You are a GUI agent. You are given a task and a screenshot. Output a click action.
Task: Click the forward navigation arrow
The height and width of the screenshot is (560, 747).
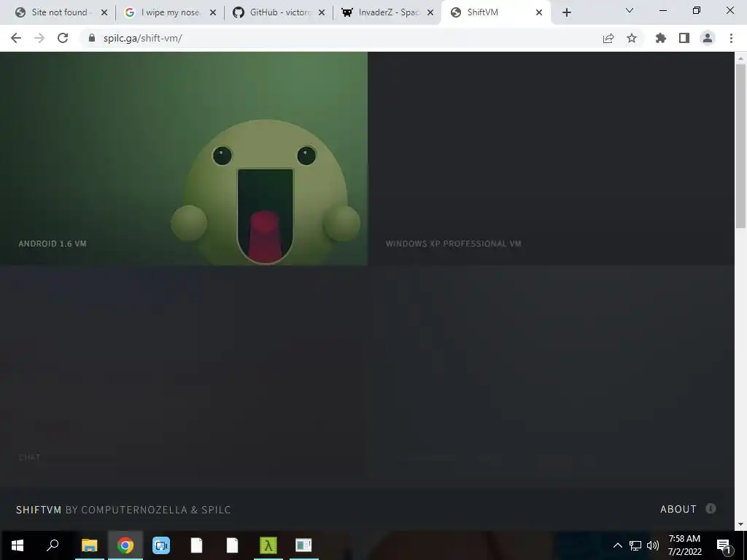(x=39, y=38)
